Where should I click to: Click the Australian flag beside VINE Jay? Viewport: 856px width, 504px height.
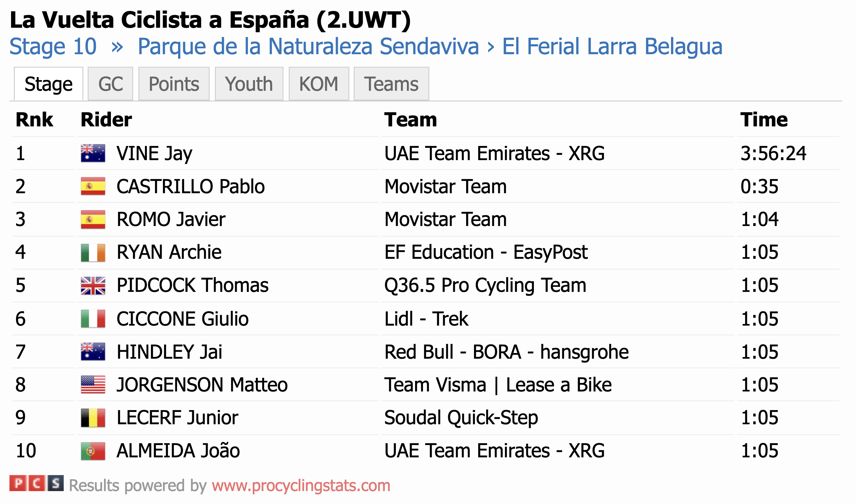click(x=93, y=153)
